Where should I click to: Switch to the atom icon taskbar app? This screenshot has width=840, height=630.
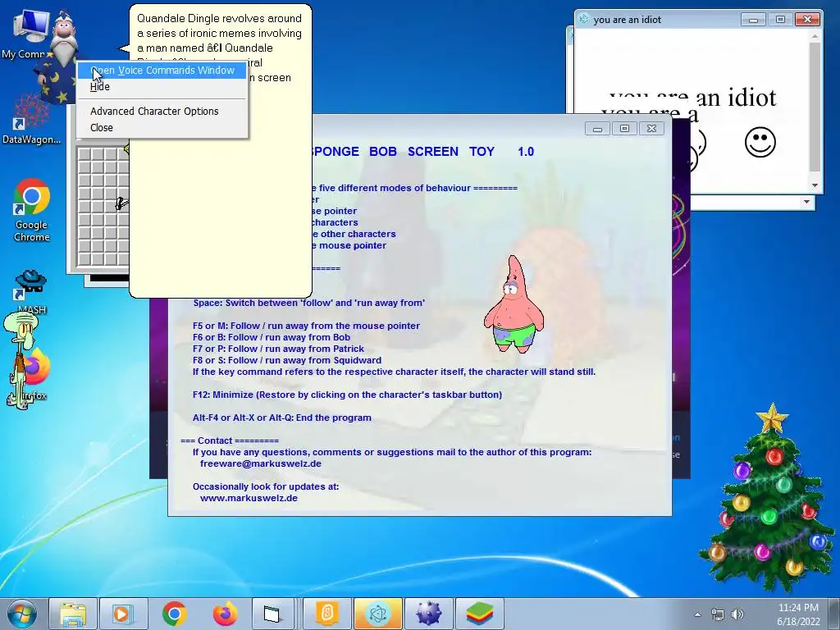(377, 614)
